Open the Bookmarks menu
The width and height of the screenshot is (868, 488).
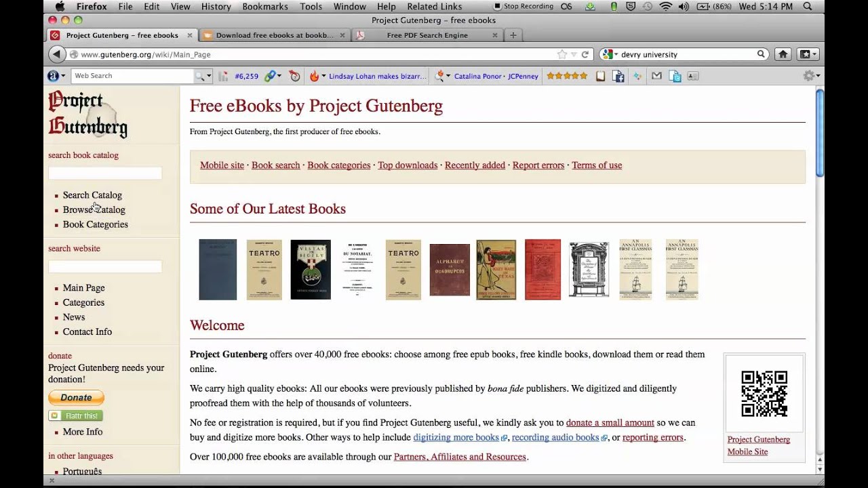click(x=264, y=6)
